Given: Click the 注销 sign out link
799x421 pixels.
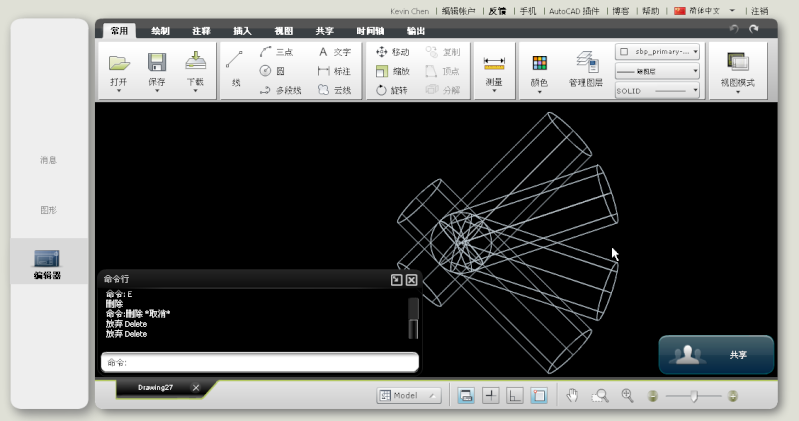Looking at the screenshot, I should [x=759, y=11].
